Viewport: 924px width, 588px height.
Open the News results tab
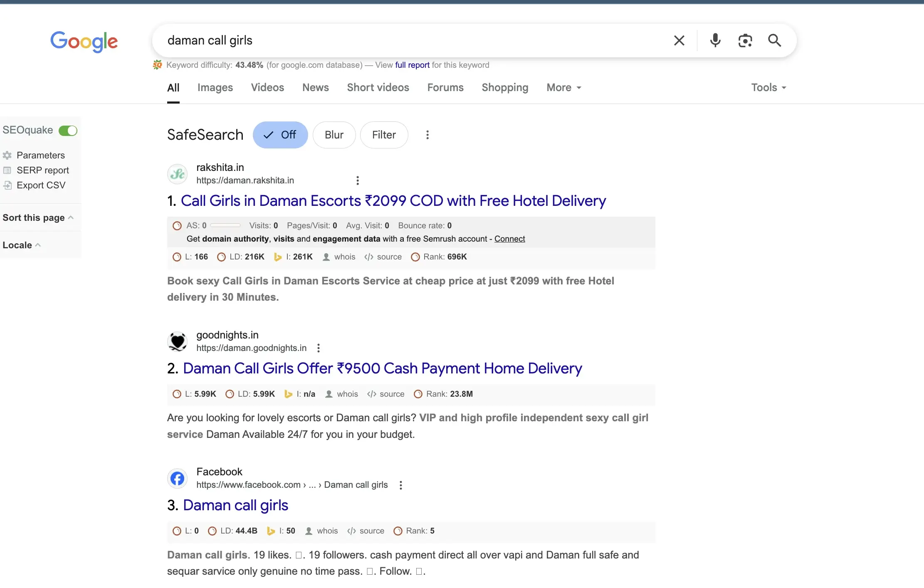pos(315,87)
